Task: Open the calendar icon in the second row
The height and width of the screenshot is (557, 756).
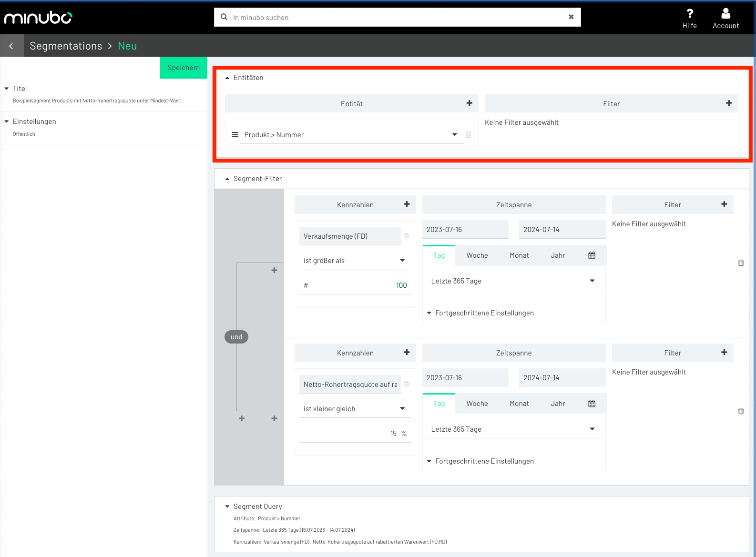Action: [x=592, y=404]
